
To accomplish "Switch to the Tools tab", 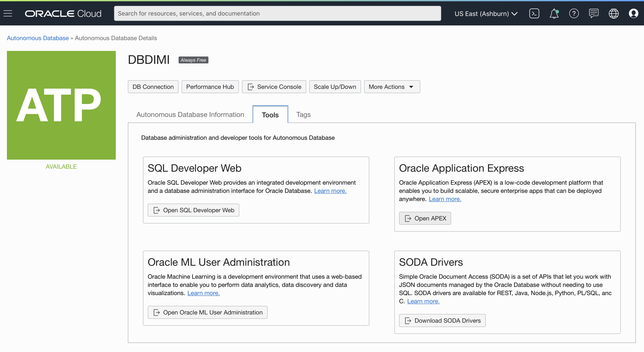I will pos(270,115).
